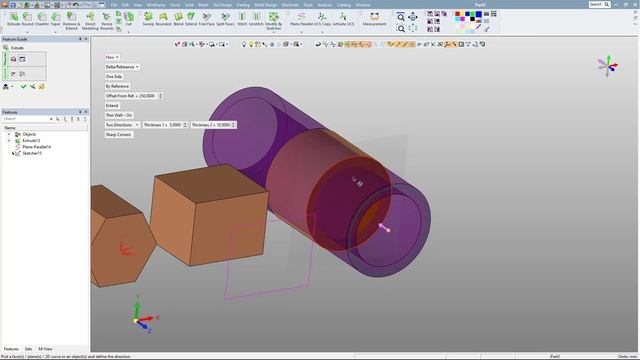The height and width of the screenshot is (360, 640).
Task: Select the Plane Parallel tool
Action: tap(301, 19)
